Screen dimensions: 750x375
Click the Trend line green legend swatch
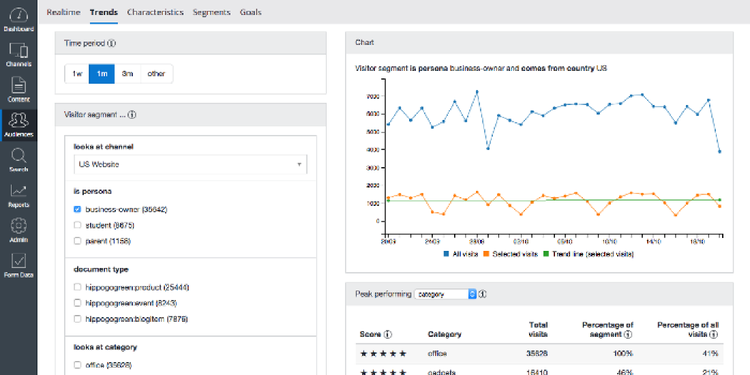pyautogui.click(x=546, y=254)
